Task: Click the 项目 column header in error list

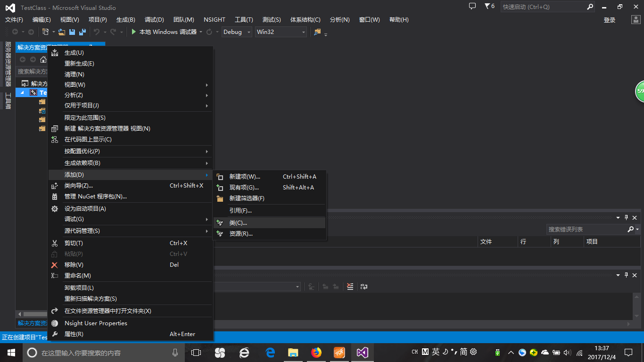Action: pos(613,241)
